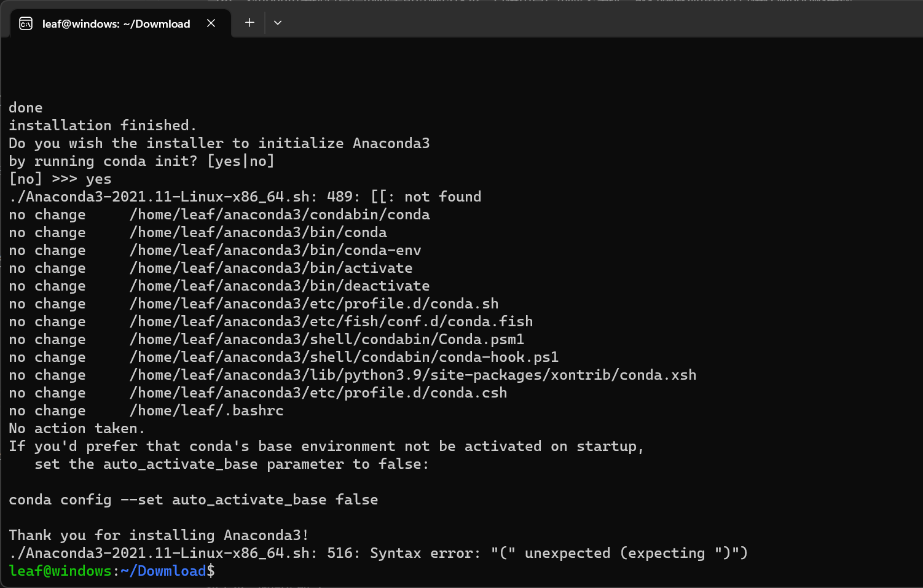Image resolution: width=923 pixels, height=588 pixels.
Task: Click the path ending fish/conf.d/conda.fish
Action: (x=331, y=321)
